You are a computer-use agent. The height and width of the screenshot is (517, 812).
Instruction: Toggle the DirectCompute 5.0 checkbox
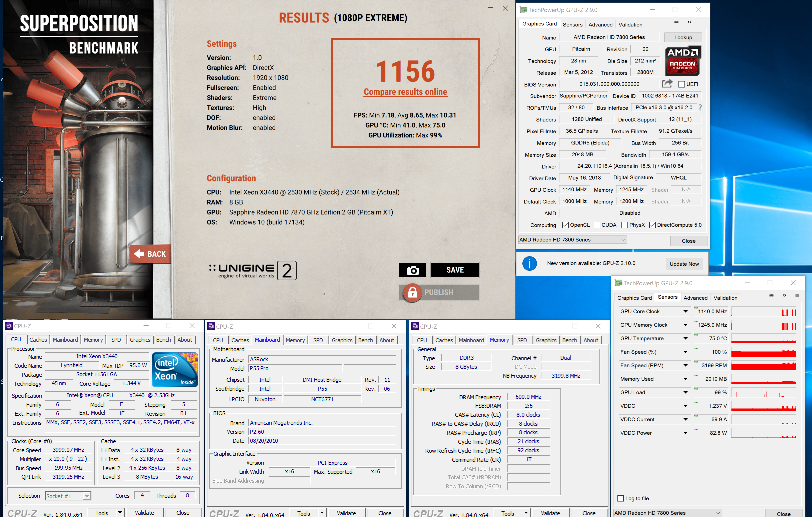(x=652, y=225)
